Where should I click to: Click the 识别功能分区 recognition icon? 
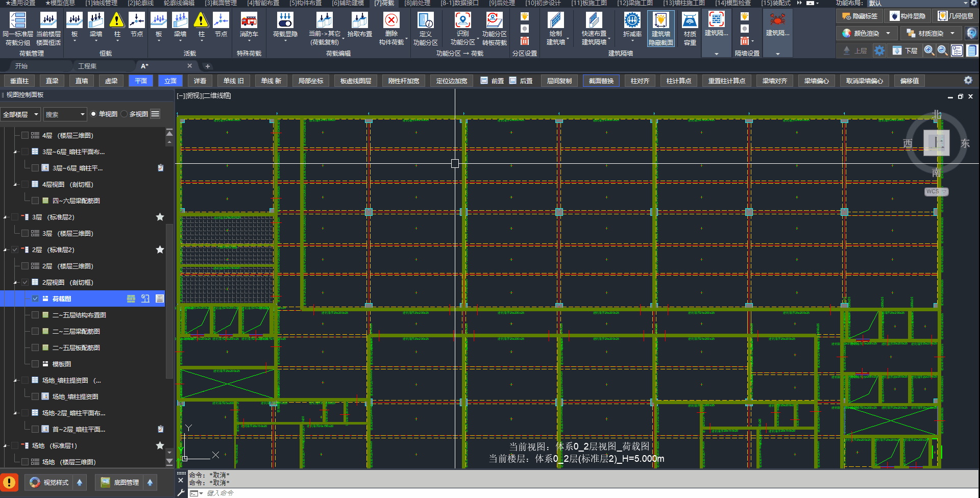point(462,21)
